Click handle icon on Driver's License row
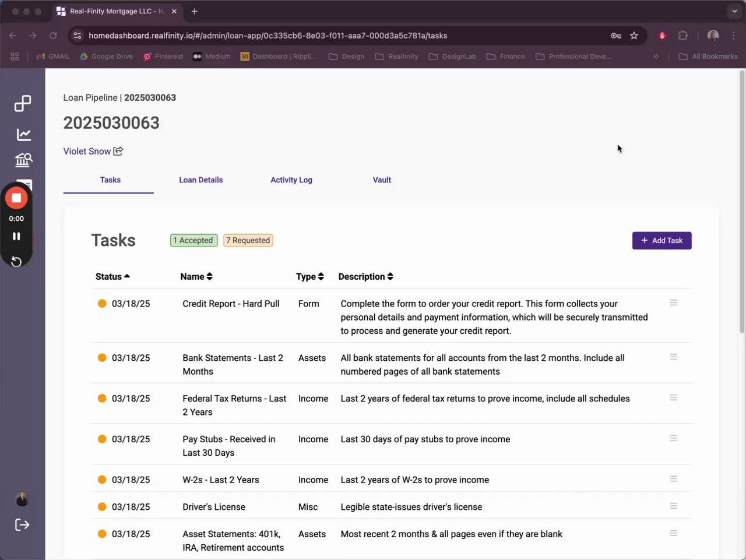 pyautogui.click(x=673, y=506)
